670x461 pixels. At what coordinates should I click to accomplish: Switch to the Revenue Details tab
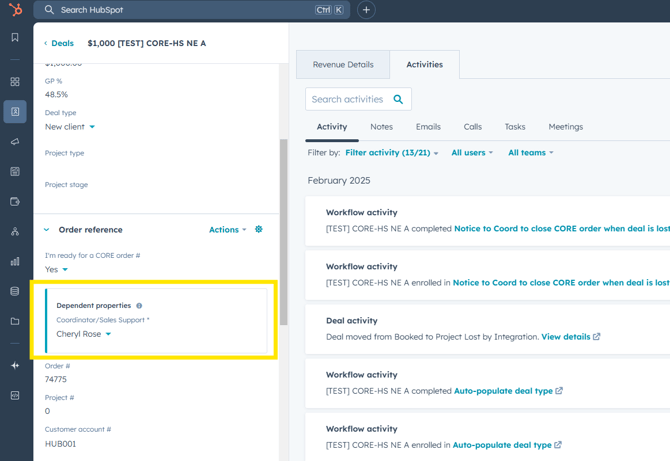click(343, 65)
